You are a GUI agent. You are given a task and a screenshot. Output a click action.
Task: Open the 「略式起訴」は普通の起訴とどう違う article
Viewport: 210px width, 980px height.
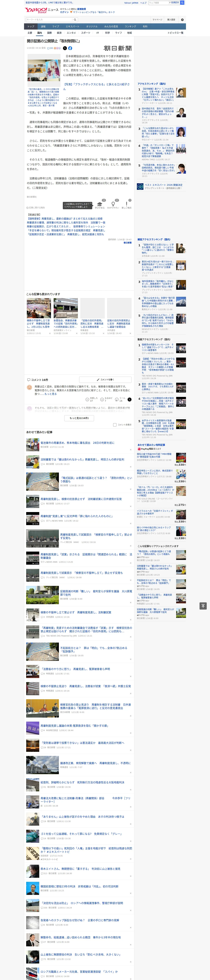[x=96, y=479]
